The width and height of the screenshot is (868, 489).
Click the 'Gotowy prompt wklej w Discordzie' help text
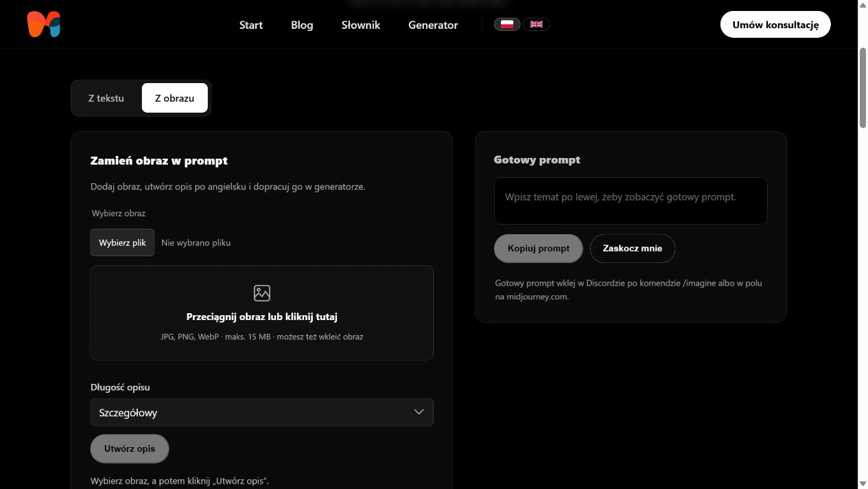(629, 290)
